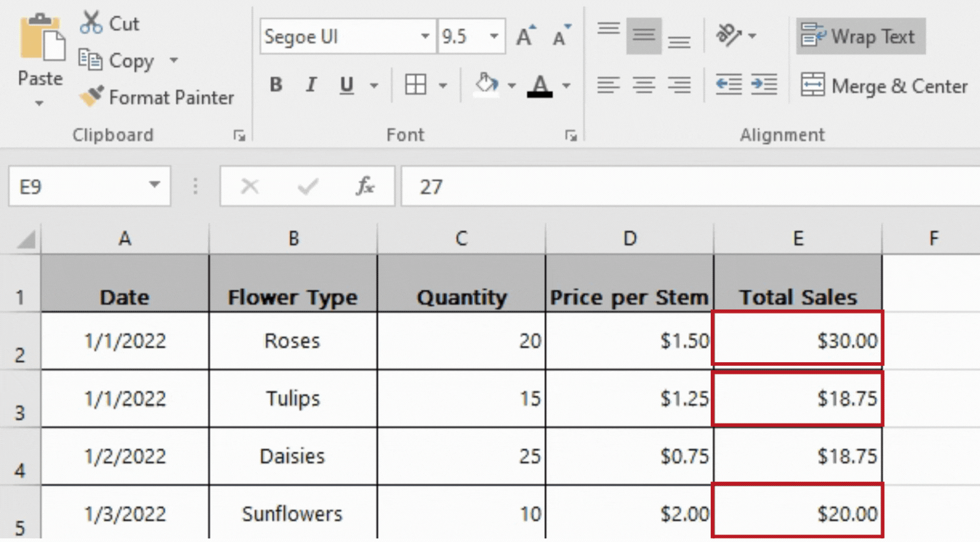
Task: Expand the Copy dropdown arrow
Action: tap(174, 60)
